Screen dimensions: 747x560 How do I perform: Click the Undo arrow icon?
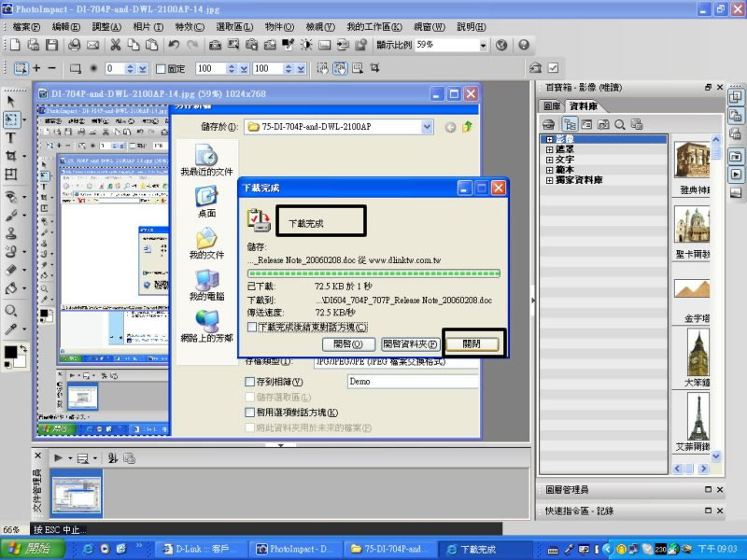[x=174, y=45]
